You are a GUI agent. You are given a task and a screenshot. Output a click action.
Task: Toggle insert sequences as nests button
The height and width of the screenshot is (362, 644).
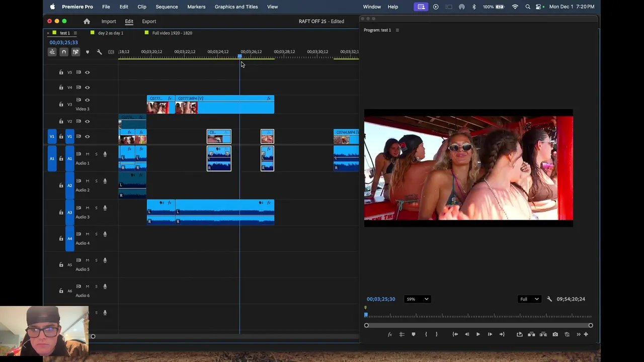[x=52, y=52]
